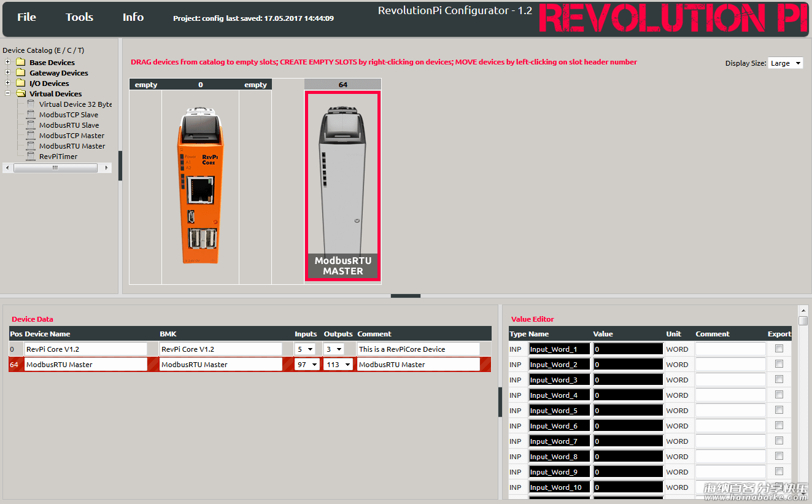
Task: Edit the ModbusRTU Master BMK field
Action: (x=221, y=364)
